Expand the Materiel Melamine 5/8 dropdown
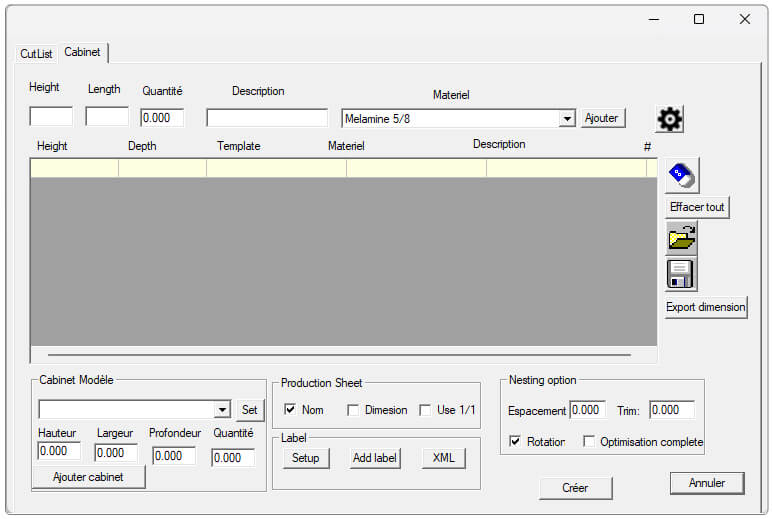The height and width of the screenshot is (519, 772). [x=567, y=119]
